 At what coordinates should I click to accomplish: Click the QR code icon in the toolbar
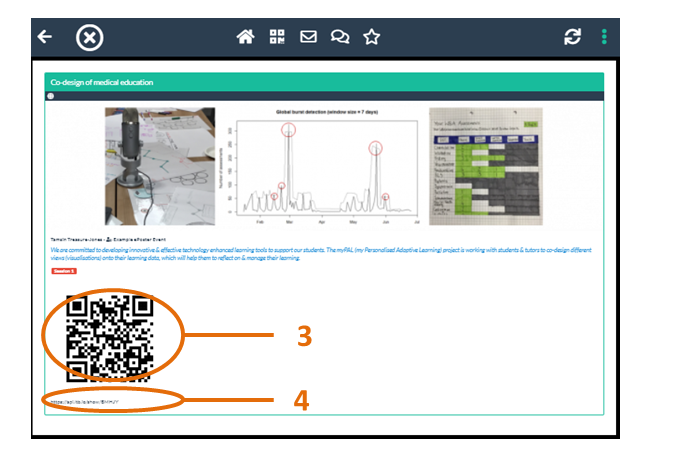tap(277, 37)
